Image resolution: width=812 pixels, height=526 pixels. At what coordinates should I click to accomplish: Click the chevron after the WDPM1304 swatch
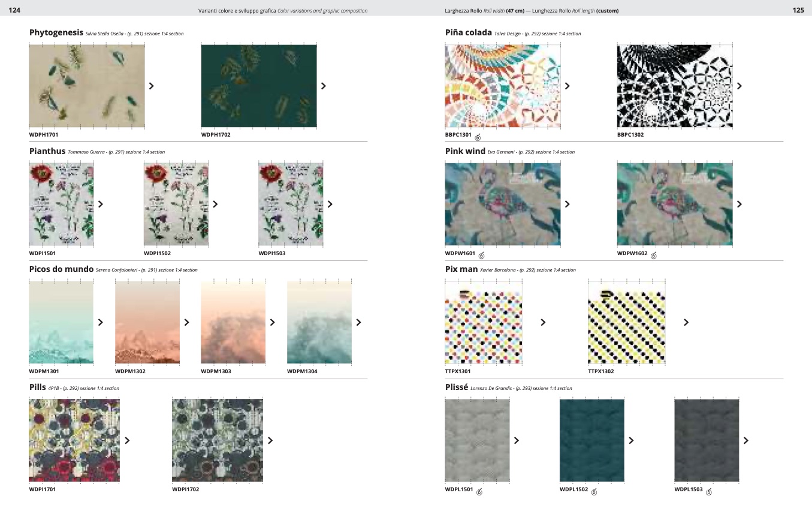pos(358,322)
